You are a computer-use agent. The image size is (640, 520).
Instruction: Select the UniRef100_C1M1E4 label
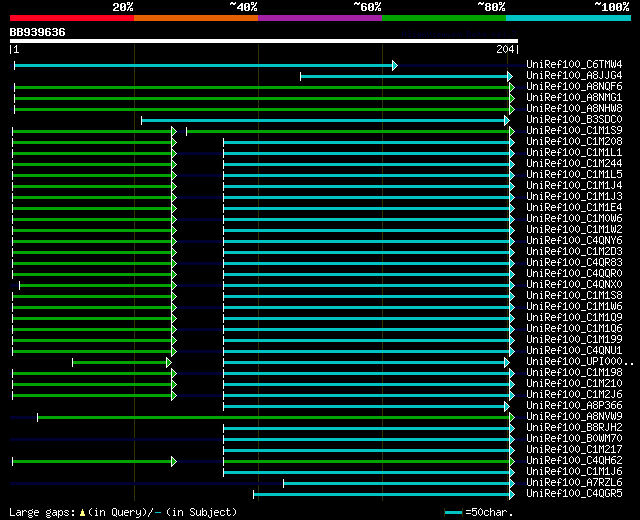(x=574, y=207)
